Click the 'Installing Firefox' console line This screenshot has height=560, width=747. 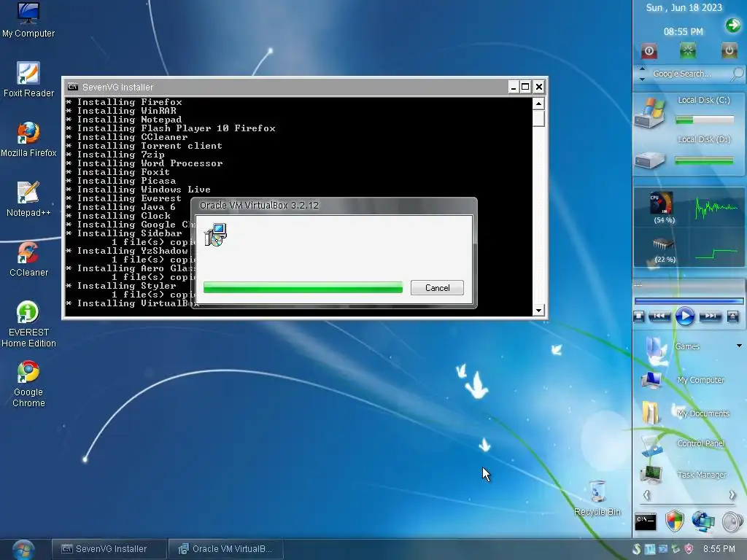click(x=124, y=102)
